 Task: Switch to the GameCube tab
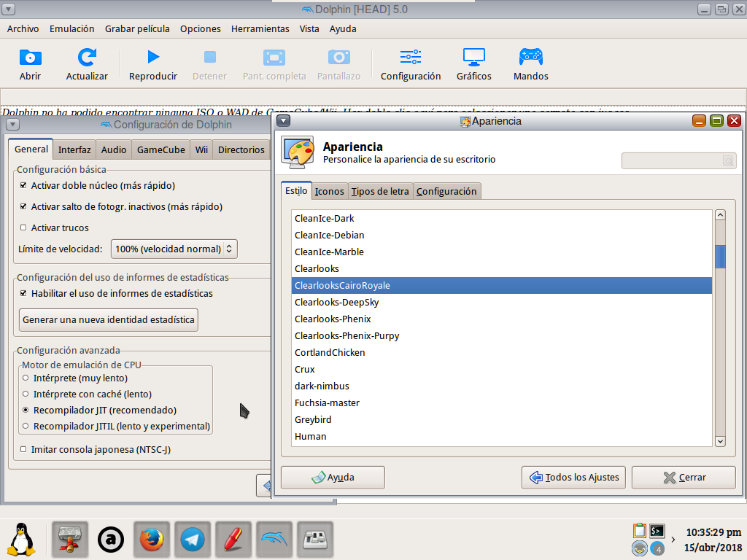click(x=161, y=149)
